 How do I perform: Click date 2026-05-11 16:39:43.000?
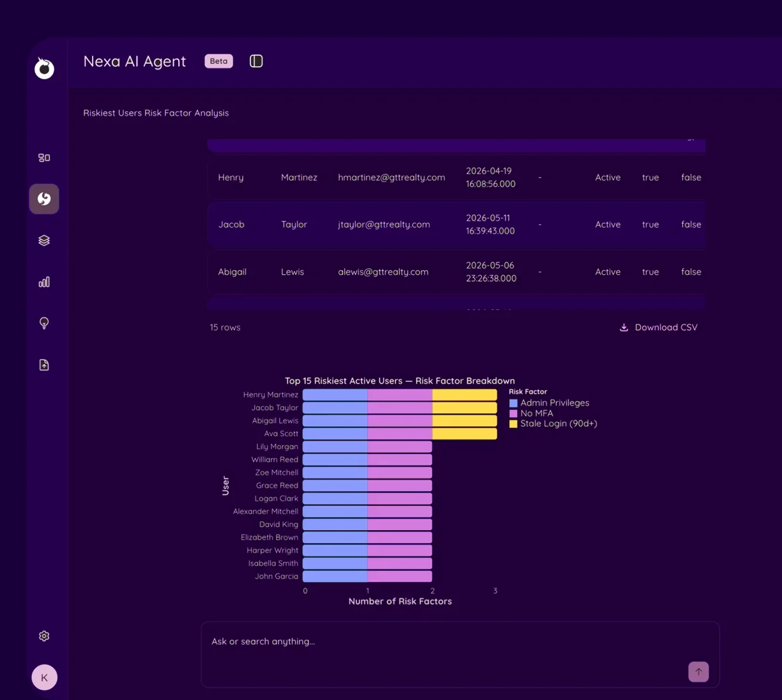click(490, 225)
